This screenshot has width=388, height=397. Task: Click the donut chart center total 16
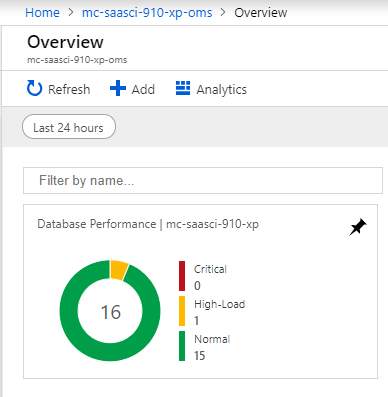tap(110, 312)
